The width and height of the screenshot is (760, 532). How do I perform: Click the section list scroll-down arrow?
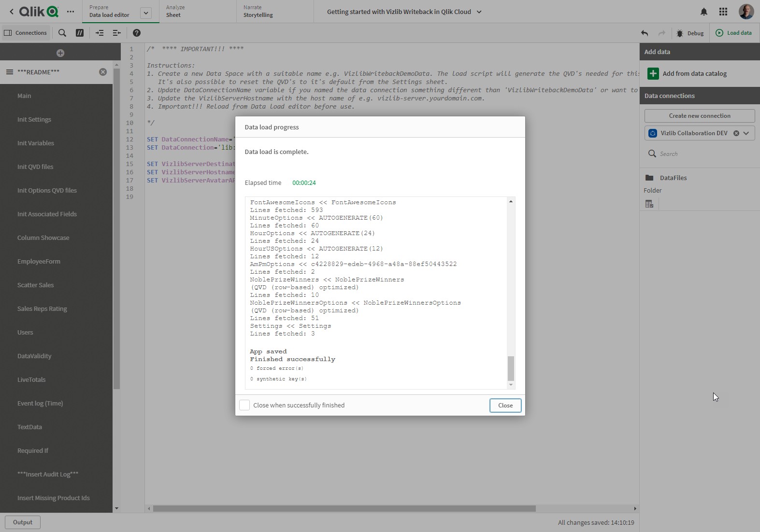point(116,508)
